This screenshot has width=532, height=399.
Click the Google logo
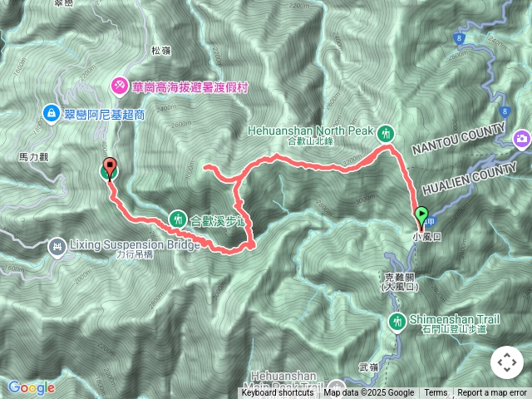coord(32,387)
